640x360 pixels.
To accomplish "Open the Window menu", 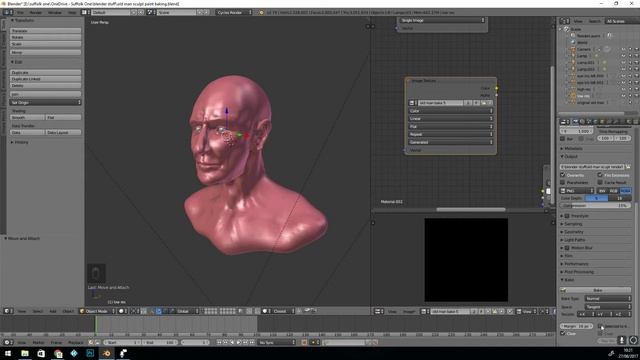I will coord(55,13).
